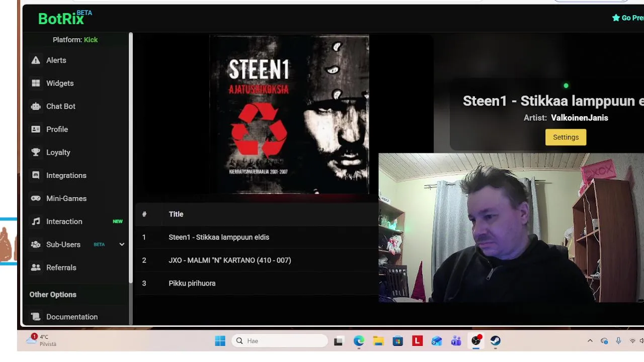The height and width of the screenshot is (362, 644).
Task: Click the Mini-Games controller icon
Action: pos(36,199)
